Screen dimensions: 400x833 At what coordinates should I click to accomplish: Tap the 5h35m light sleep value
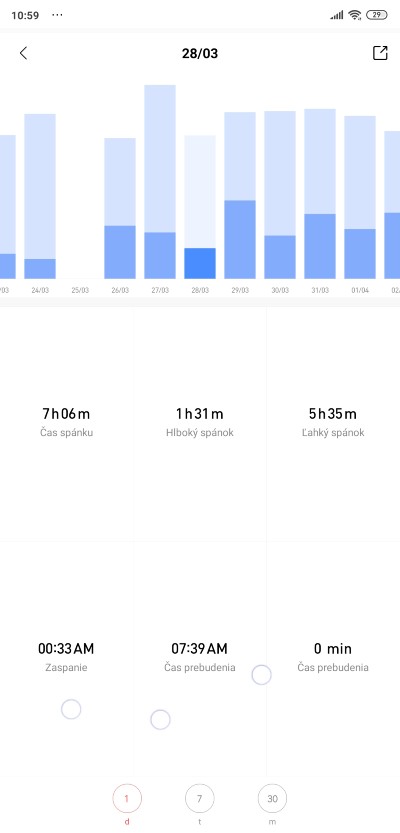point(333,413)
